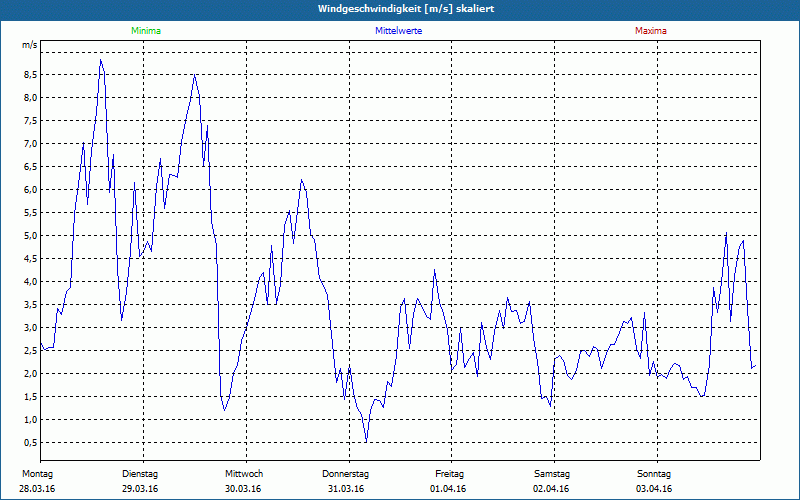800x500 pixels.
Task: Click the chart title Windgeschwindigkeit [m/s] skaliert
Action: point(406,9)
